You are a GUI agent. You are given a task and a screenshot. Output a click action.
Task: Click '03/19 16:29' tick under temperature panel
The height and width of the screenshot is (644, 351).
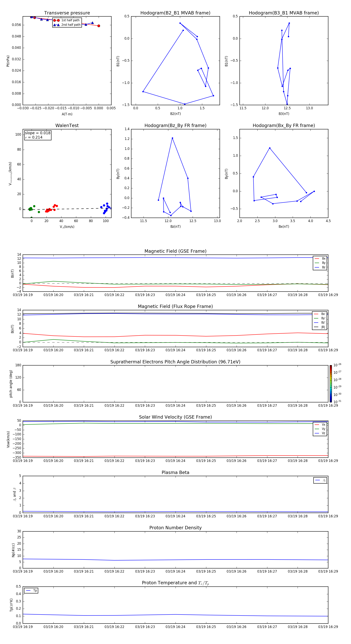(x=328, y=627)
